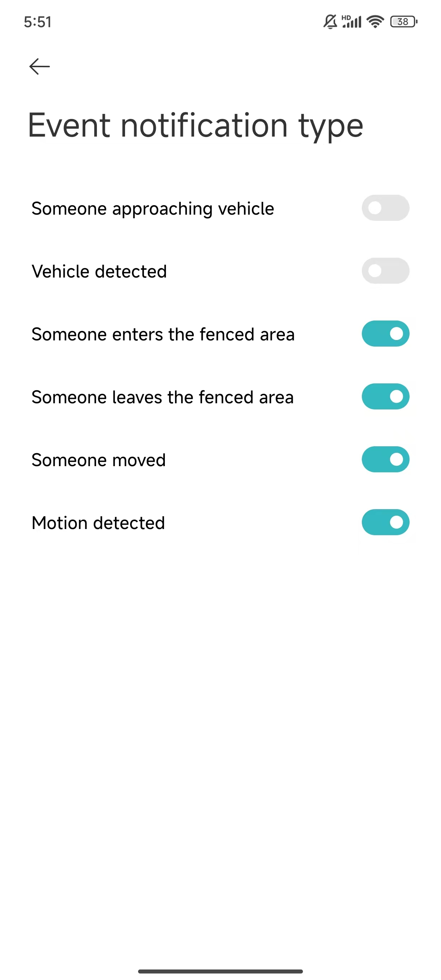Switch off Someone moved notifications toggle
The width and height of the screenshot is (441, 980).
(385, 459)
